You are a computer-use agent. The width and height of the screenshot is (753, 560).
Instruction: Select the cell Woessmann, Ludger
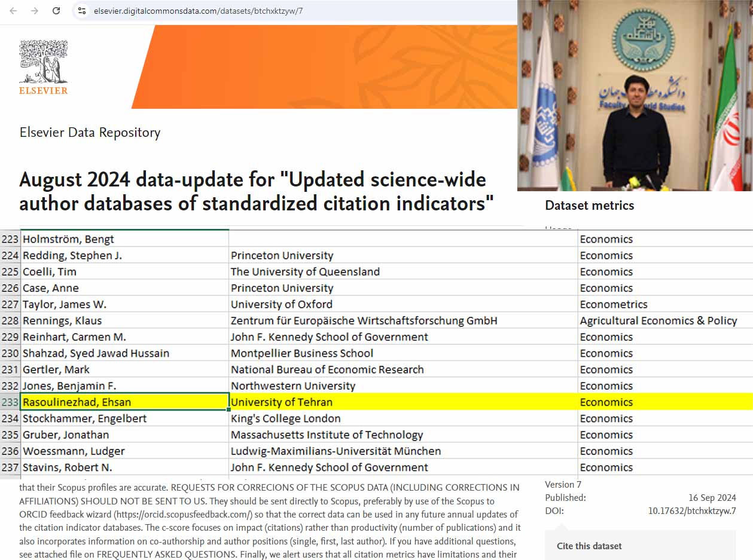point(124,451)
